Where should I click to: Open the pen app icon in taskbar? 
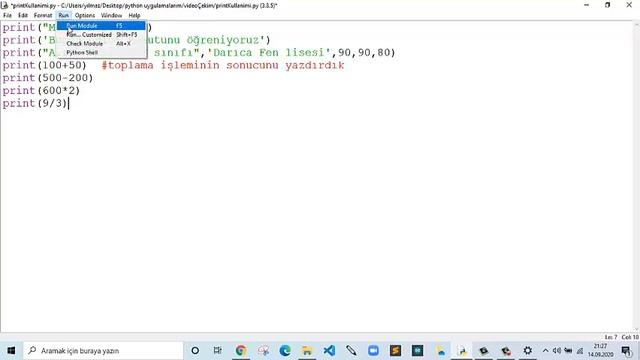click(351, 351)
